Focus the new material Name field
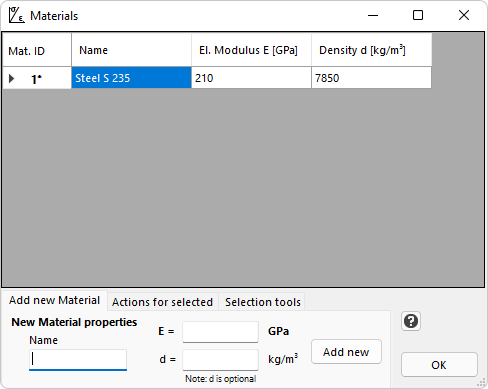The height and width of the screenshot is (389, 488). [x=78, y=360]
